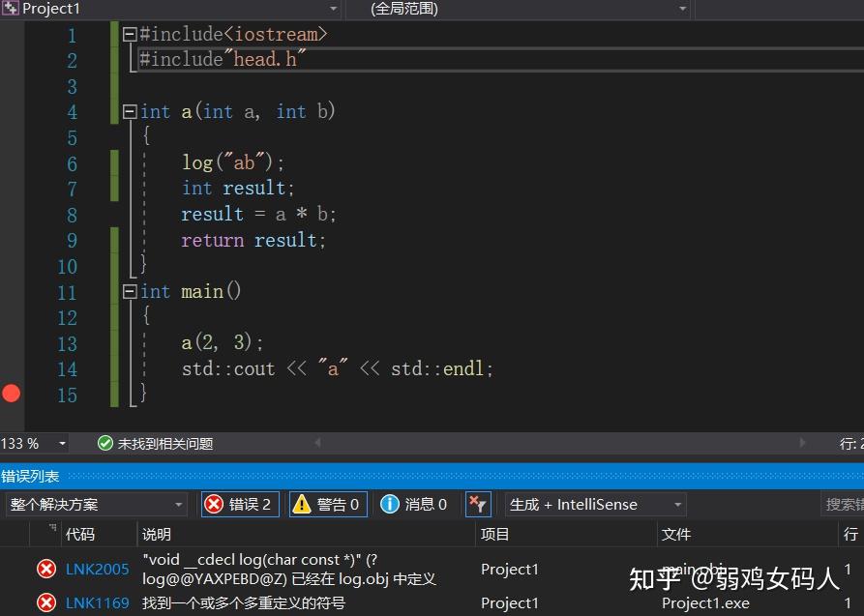Click the int result declaration on line 7
The width and height of the screenshot is (864, 616).
click(x=238, y=189)
